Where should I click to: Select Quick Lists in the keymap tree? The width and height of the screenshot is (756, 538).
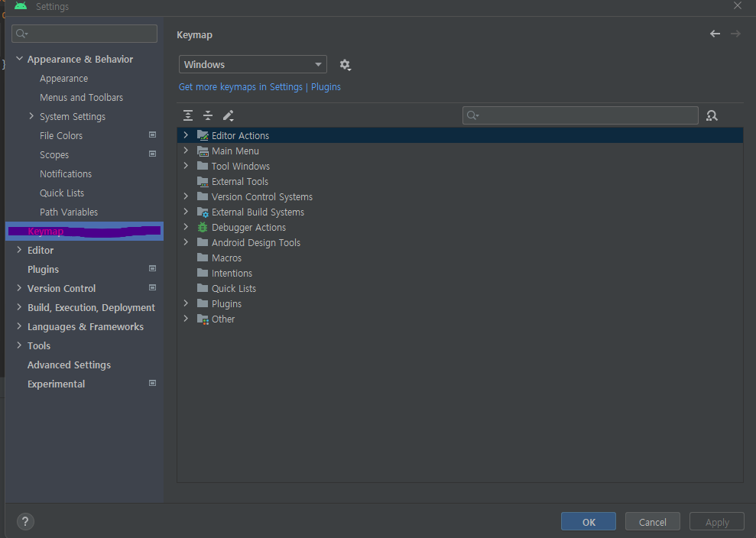click(233, 289)
